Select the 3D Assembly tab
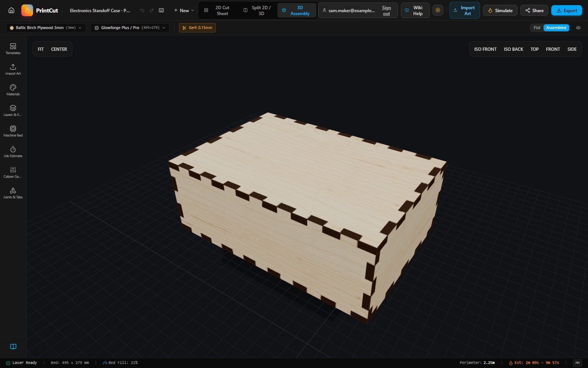This screenshot has height=368, width=588. tap(296, 10)
